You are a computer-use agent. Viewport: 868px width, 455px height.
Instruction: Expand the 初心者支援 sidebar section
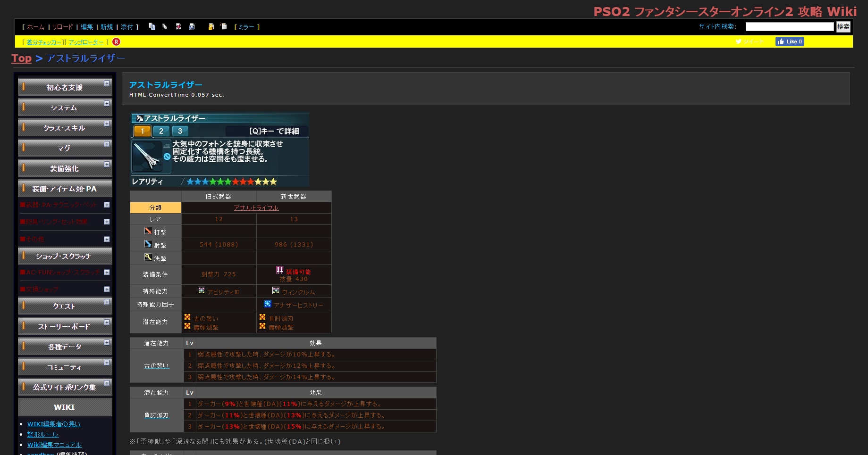pos(107,83)
